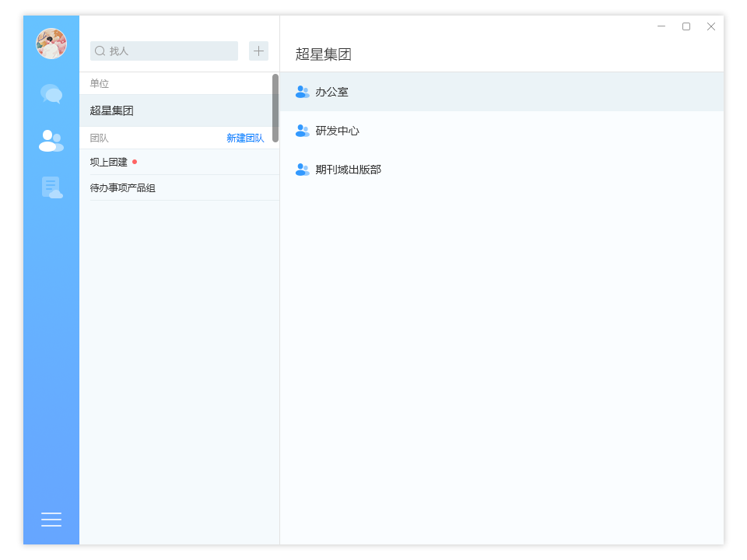Screen dimensions: 747x560
Task: Open the cloud notes icon
Action: (x=51, y=187)
